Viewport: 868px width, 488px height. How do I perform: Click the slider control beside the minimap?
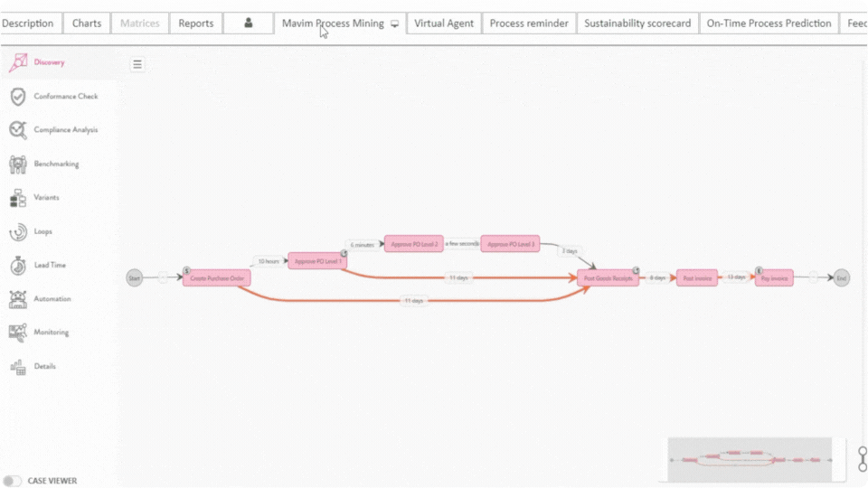coord(863,457)
